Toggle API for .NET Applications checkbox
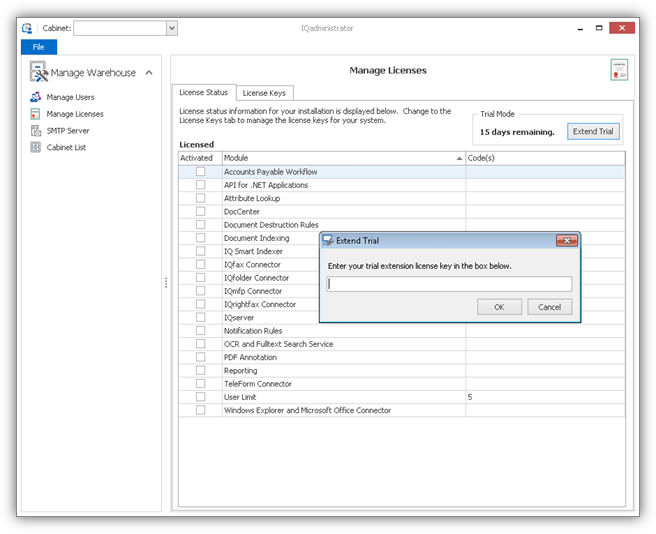 point(201,185)
